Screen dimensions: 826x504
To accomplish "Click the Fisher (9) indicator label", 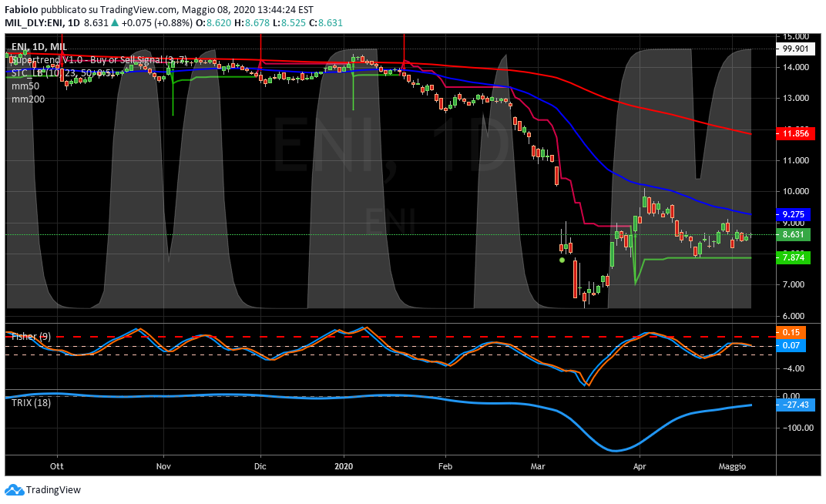I will coord(31,336).
